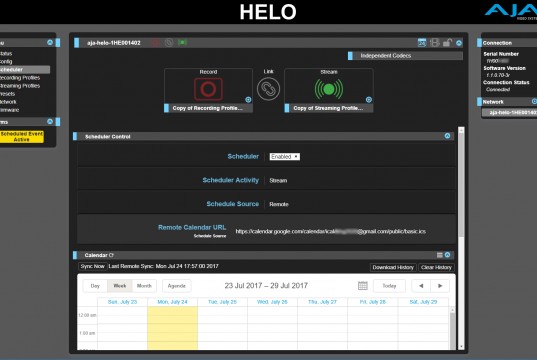
Task: Click the AJA logo
Action: pos(511,12)
